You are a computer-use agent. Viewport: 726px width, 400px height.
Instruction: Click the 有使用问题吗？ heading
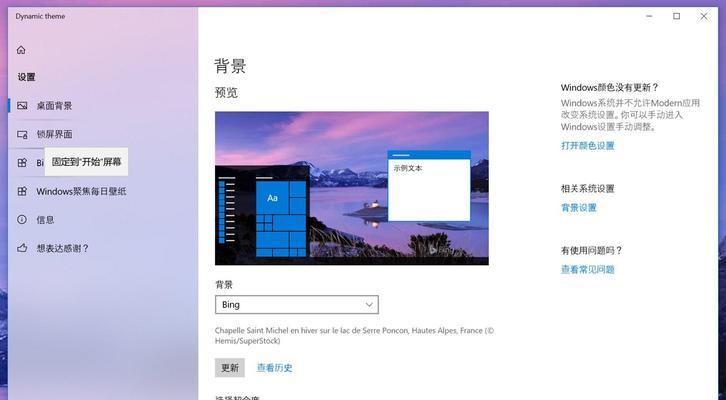[x=592, y=250]
